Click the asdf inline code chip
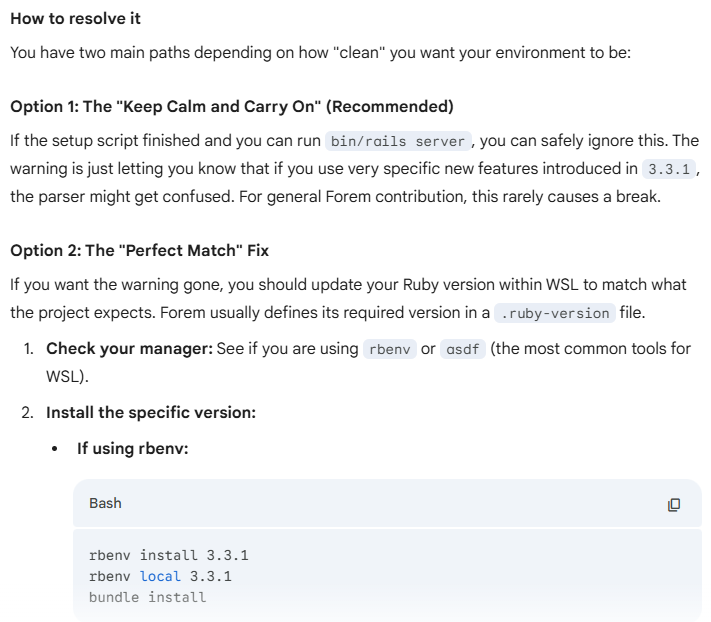 [x=463, y=350]
